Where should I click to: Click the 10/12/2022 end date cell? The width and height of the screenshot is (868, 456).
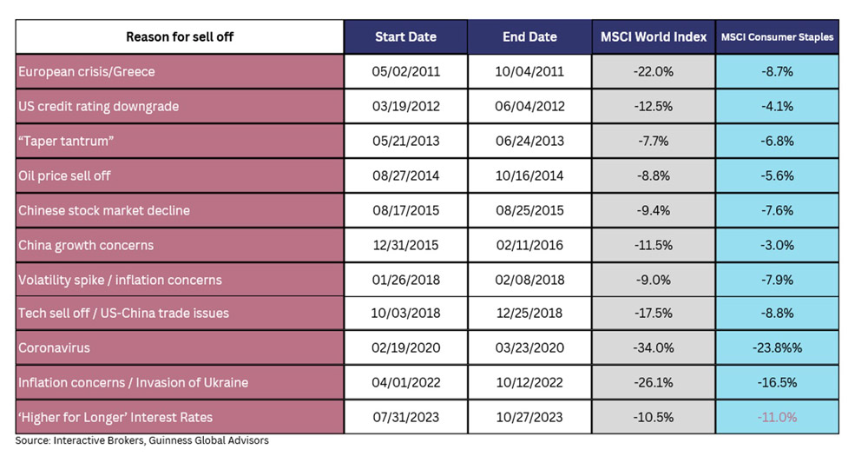coord(529,382)
